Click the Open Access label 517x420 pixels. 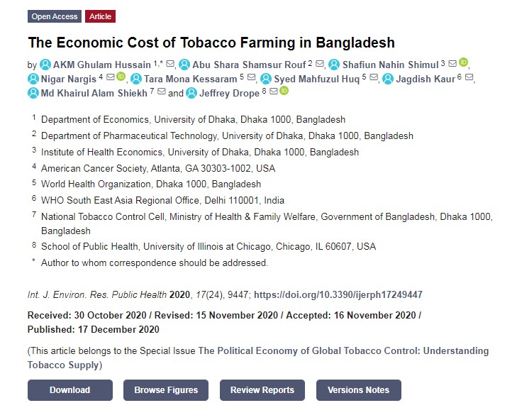click(55, 16)
